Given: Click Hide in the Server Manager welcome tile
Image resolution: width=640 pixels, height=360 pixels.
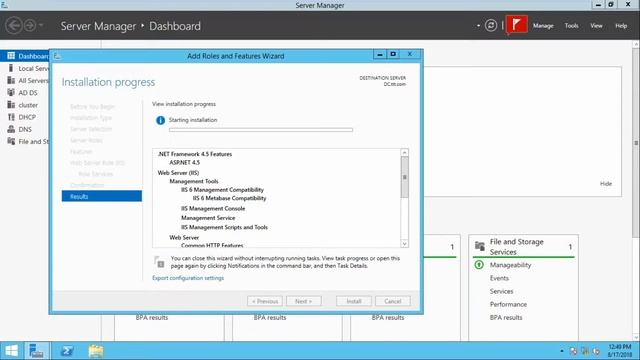Looking at the screenshot, I should click(x=606, y=184).
